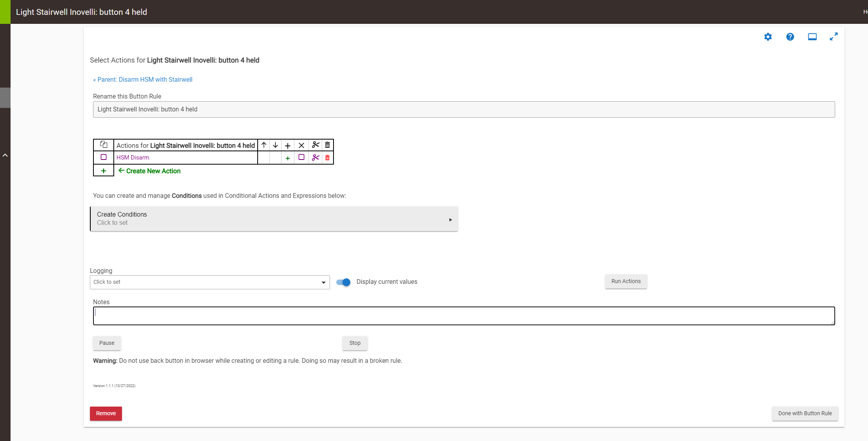868x441 pixels.
Task: Open the settings gear icon
Action: pyautogui.click(x=768, y=37)
